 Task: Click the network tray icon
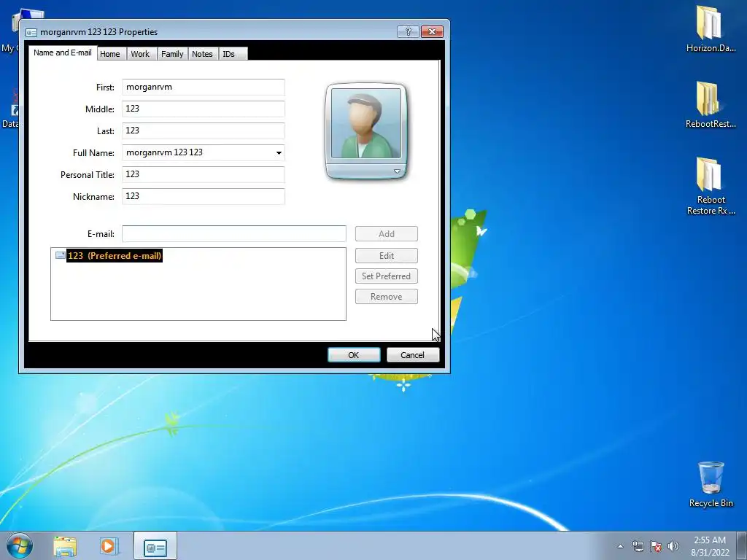638,546
